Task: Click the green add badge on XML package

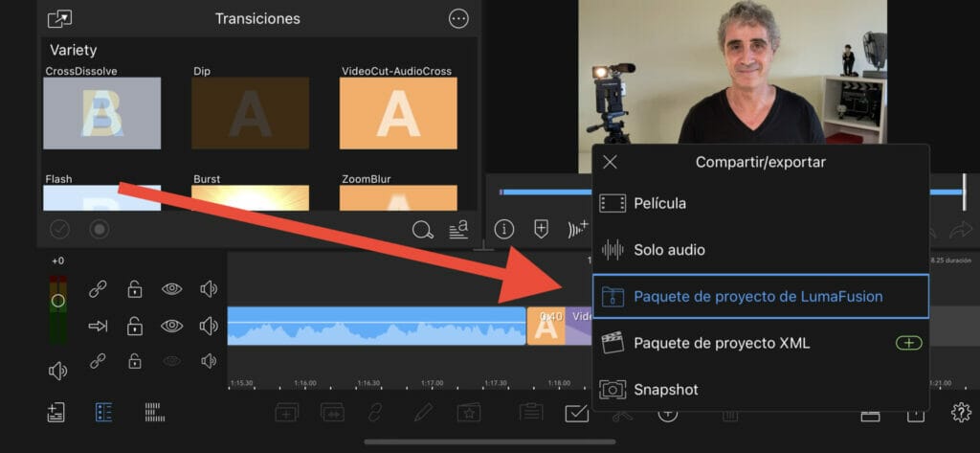Action: [x=908, y=343]
